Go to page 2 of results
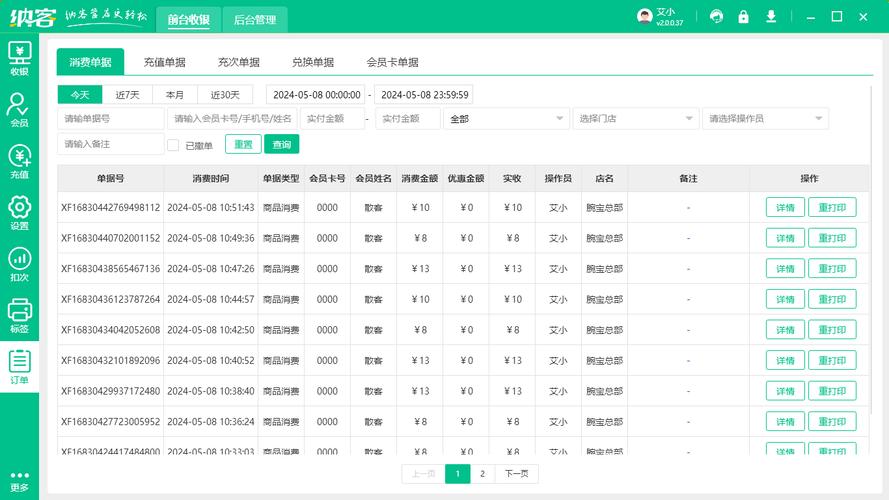 (x=482, y=474)
